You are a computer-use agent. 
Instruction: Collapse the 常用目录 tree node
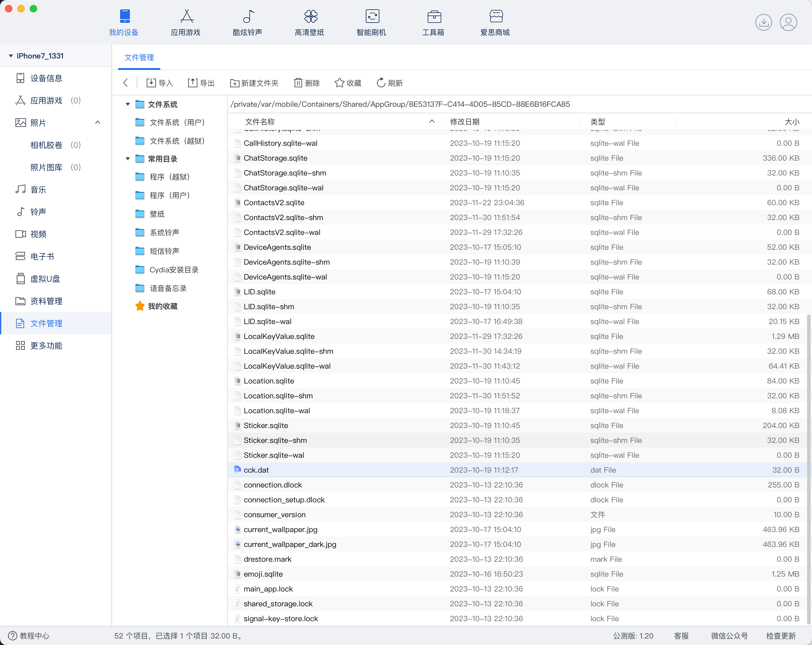pos(128,159)
